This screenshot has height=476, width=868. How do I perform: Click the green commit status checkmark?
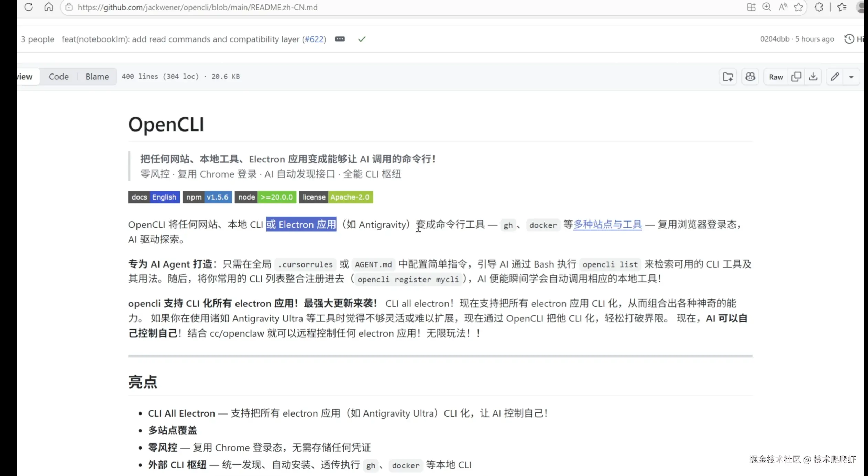tap(362, 39)
